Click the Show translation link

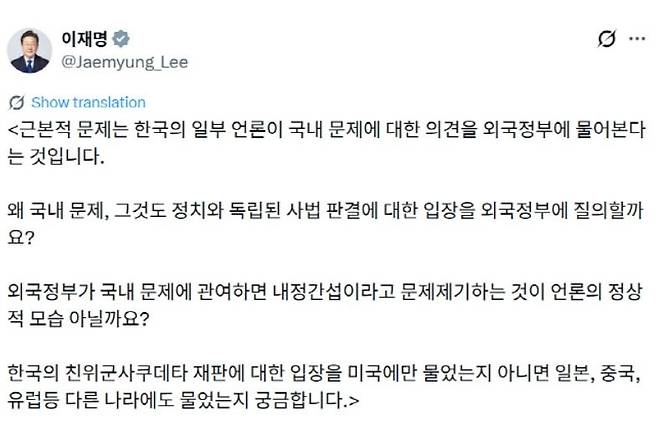click(88, 103)
